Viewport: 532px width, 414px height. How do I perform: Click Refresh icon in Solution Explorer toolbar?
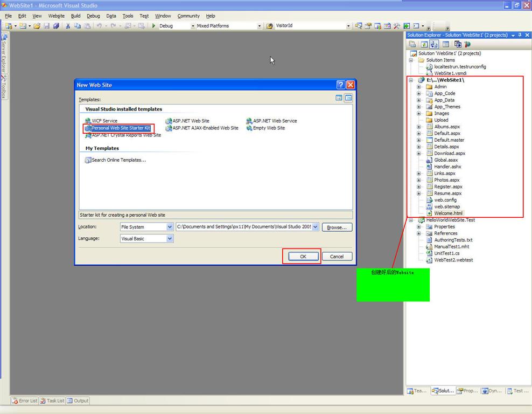(x=424, y=44)
